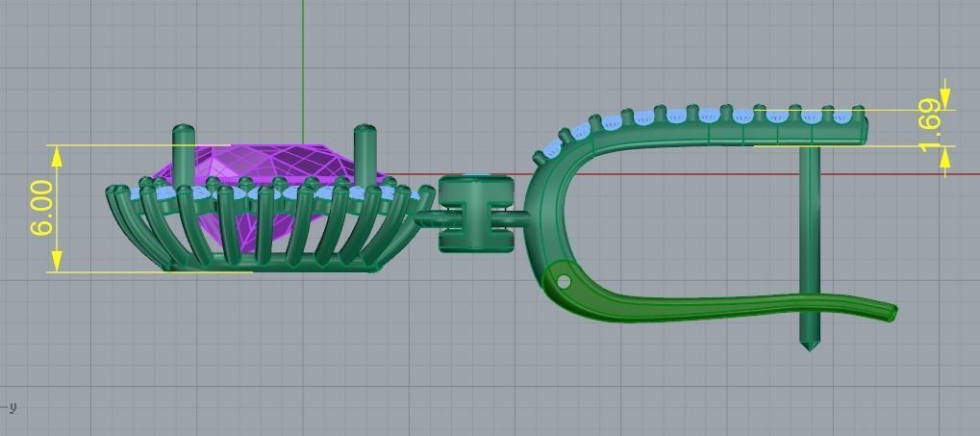This screenshot has width=980, height=436.
Task: Select the straight ear post pin
Action: click(x=810, y=247)
